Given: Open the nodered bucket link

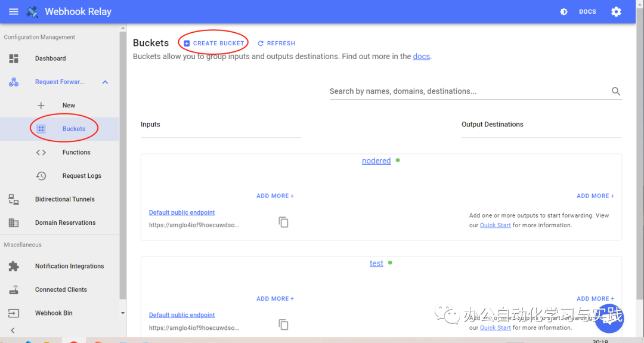Looking at the screenshot, I should tap(376, 160).
